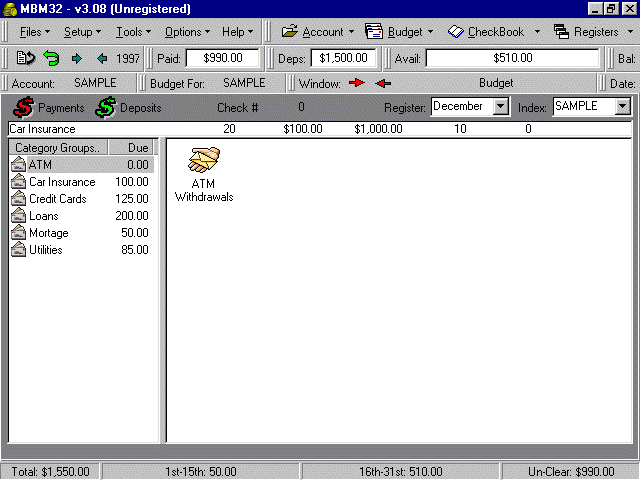This screenshot has height=480, width=640.
Task: Open the Index SAMPLE dropdown
Action: pyautogui.click(x=623, y=106)
